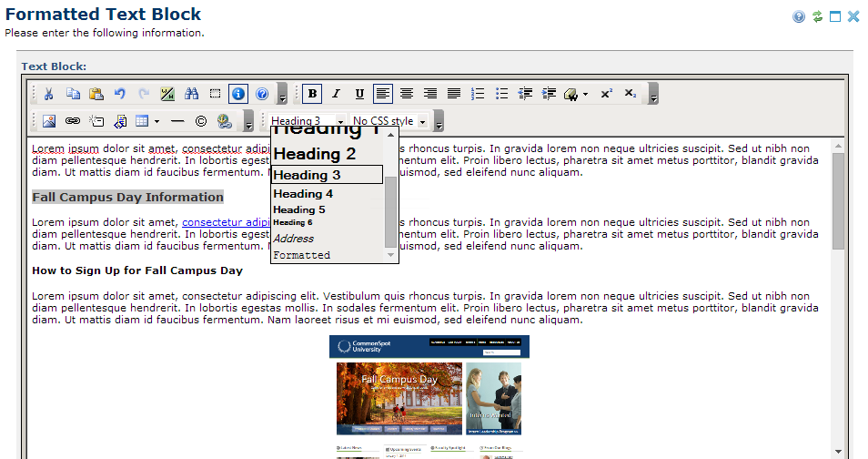868x459 pixels.
Task: Follow the consectetur adipi hyperlink
Action: pos(226,222)
